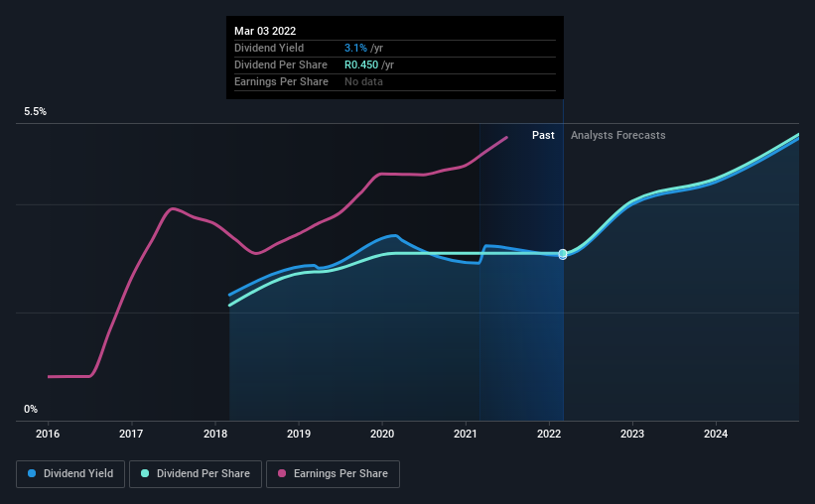Click the tooltip Earnings Per Share row label
This screenshot has height=504, width=815.
(x=281, y=81)
